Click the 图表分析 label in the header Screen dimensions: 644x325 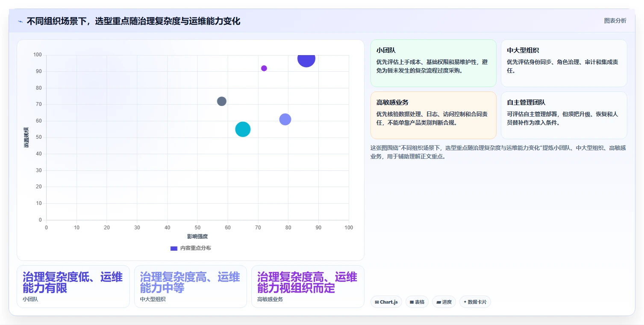point(615,21)
